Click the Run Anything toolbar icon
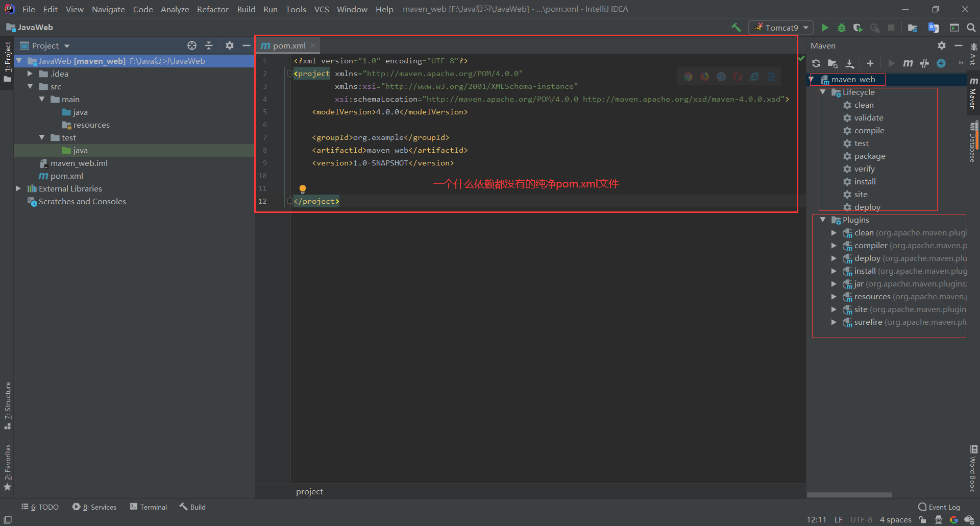The height and width of the screenshot is (526, 980). click(954, 28)
